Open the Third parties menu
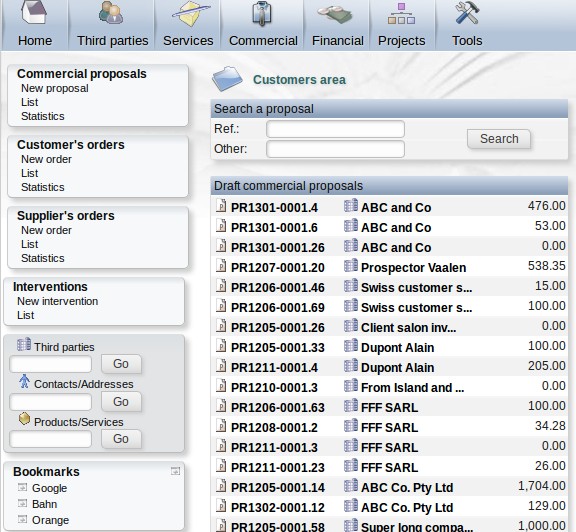The image size is (576, 532). (112, 40)
